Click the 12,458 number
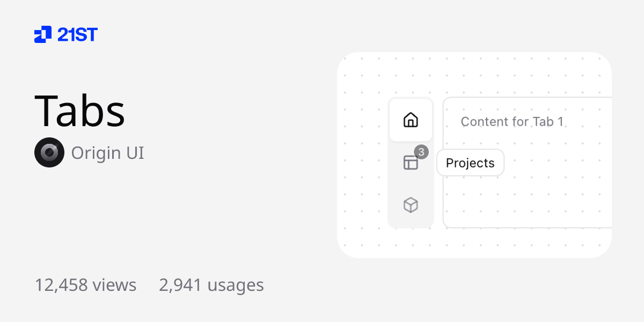Screen dimensions: 644x322 pyautogui.click(x=61, y=285)
